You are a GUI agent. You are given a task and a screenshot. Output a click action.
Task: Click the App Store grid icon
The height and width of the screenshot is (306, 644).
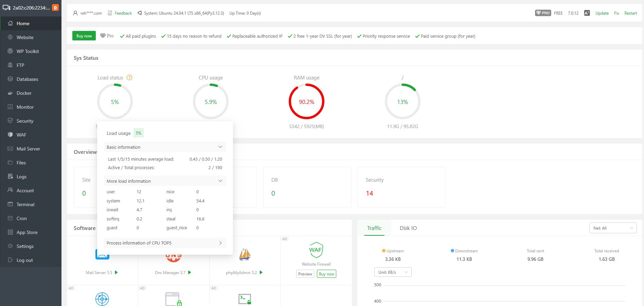pos(10,232)
